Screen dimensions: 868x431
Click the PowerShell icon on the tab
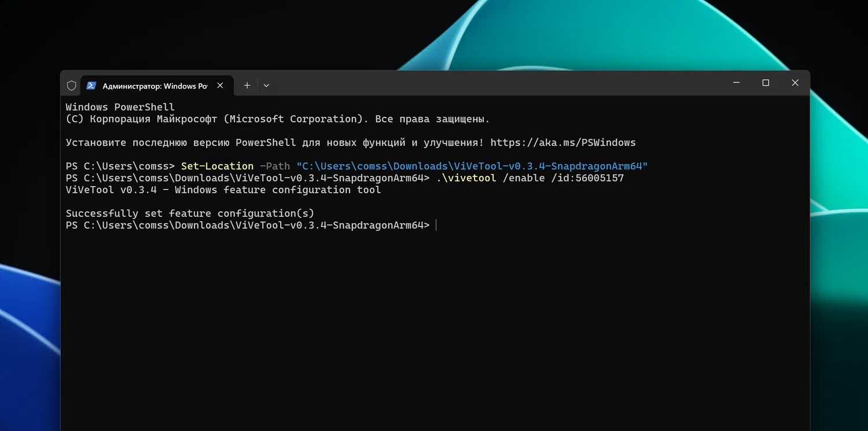pos(91,86)
